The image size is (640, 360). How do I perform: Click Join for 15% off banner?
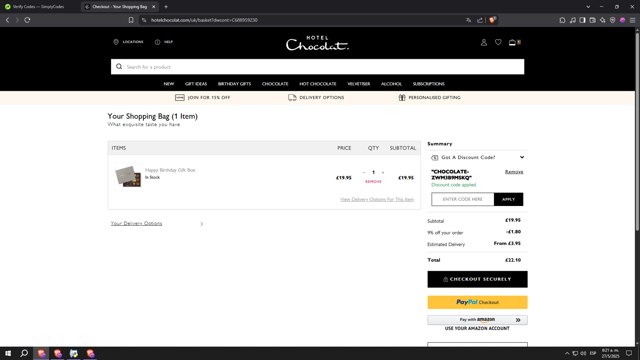click(202, 98)
